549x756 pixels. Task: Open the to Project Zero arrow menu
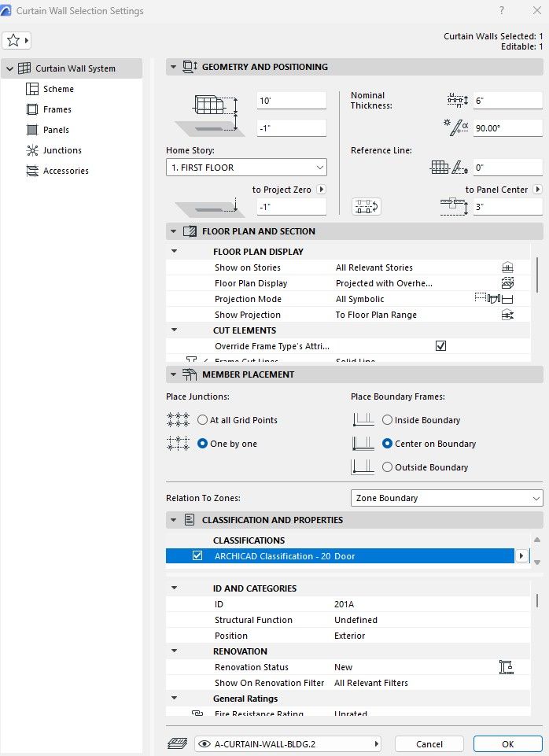tap(321, 190)
